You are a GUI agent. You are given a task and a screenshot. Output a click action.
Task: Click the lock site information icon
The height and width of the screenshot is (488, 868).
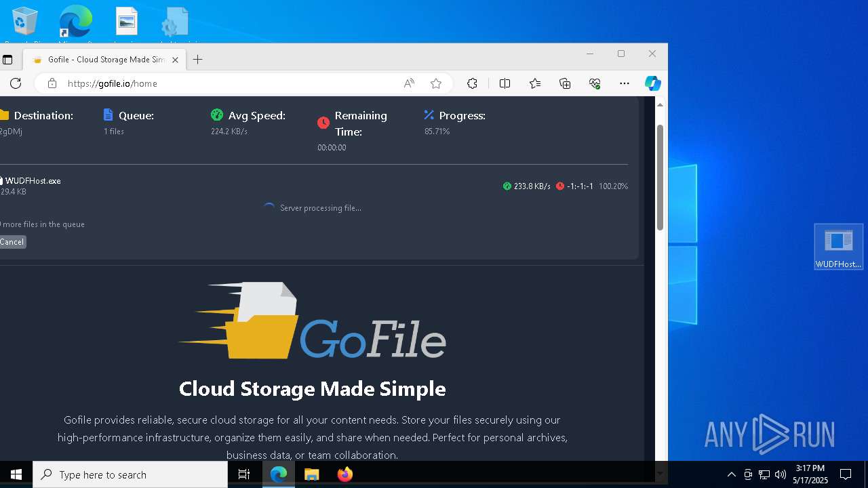pos(52,83)
